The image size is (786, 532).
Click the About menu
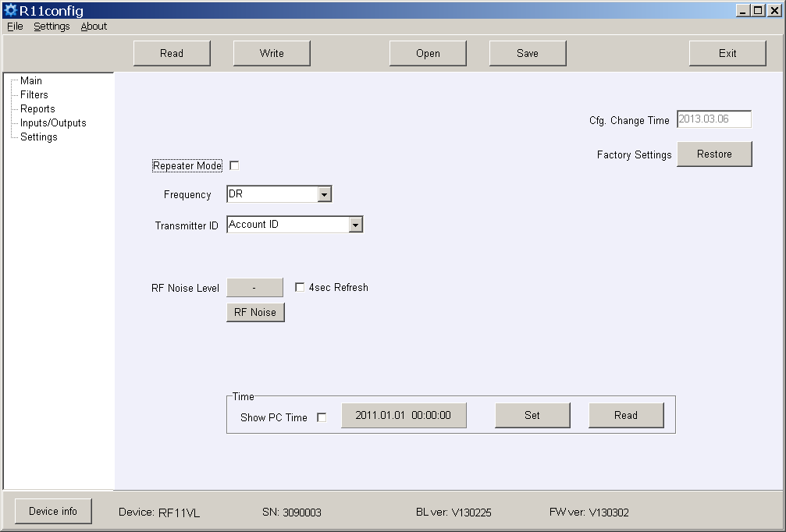click(x=94, y=27)
